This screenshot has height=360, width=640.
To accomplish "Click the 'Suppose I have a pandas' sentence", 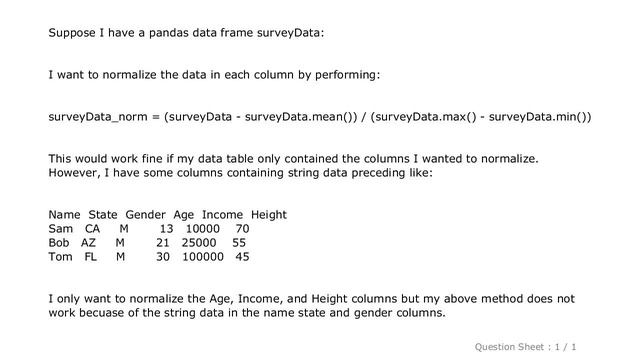I will [186, 33].
